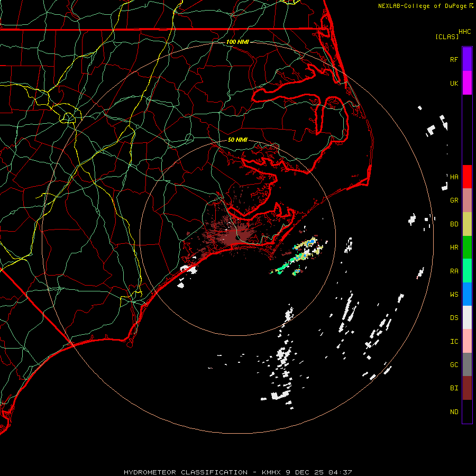Pick the dark green HR legend swatch
Screen dimensions: 476x476
tap(467, 248)
